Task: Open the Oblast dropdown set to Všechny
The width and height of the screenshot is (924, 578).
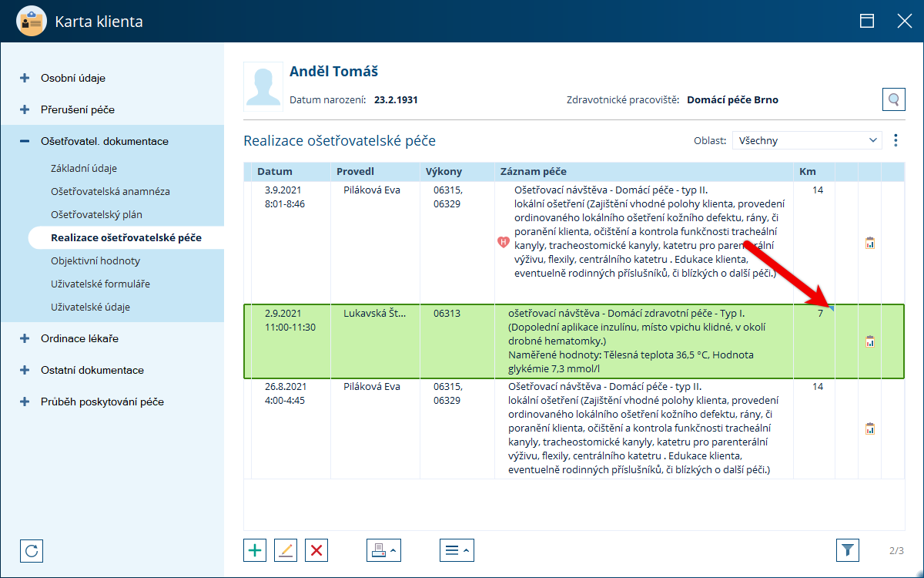Action: coord(806,140)
